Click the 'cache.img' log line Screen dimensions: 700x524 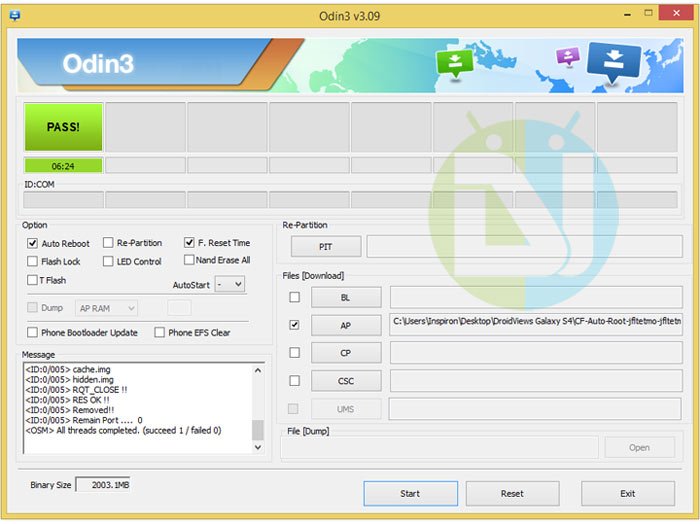68,369
